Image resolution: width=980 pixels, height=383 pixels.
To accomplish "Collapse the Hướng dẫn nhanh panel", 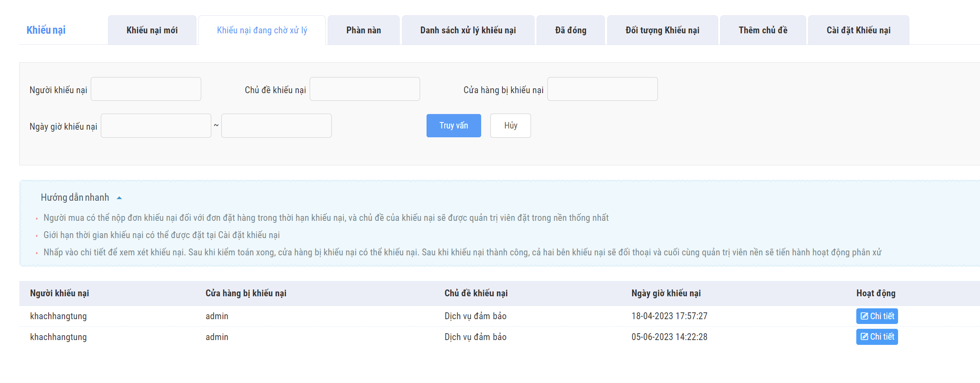I will click(119, 198).
